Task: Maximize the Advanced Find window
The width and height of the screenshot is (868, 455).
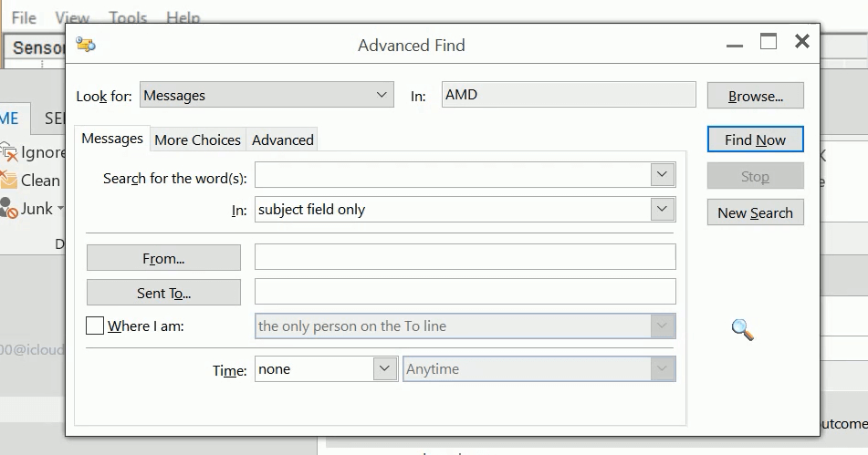Action: coord(769,42)
